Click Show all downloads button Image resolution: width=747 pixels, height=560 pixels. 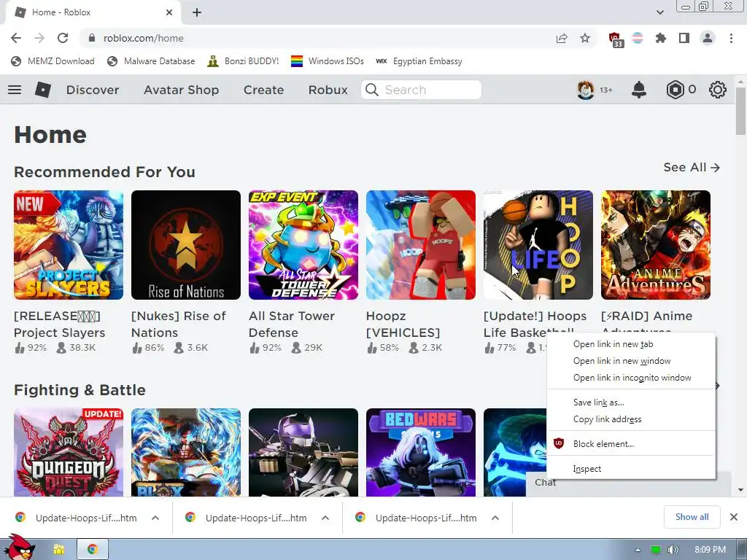pos(692,517)
